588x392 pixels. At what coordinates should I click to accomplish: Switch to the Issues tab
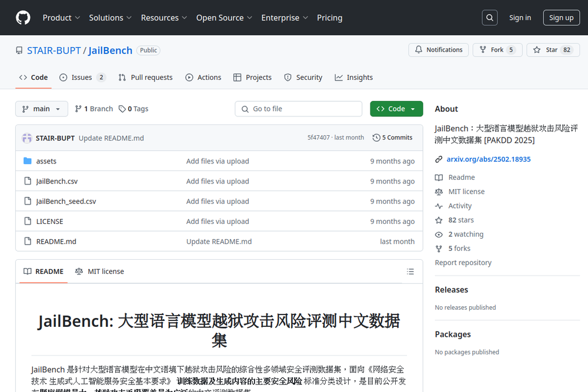[x=82, y=77]
